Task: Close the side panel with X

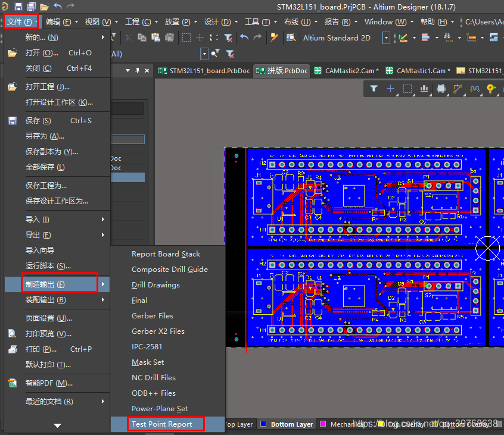Action: 147,70
